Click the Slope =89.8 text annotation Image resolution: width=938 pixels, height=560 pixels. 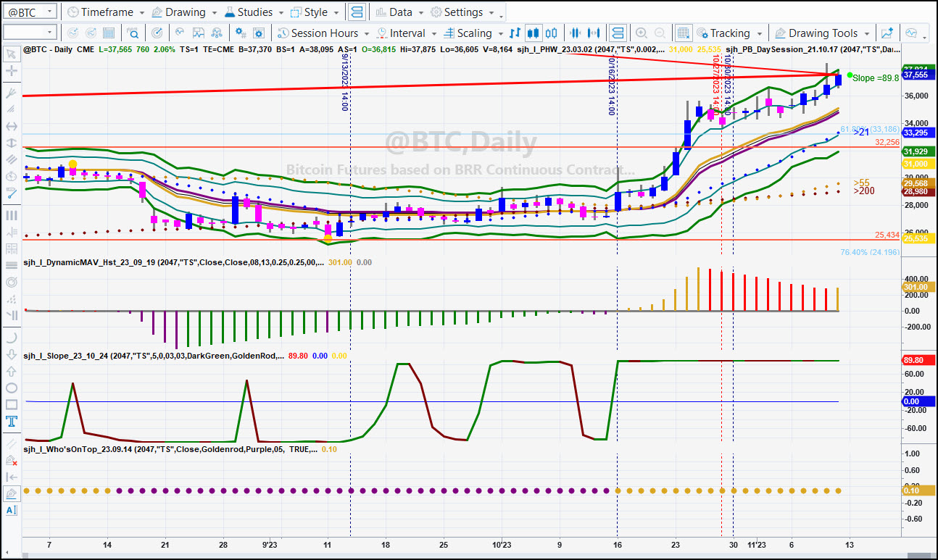875,78
